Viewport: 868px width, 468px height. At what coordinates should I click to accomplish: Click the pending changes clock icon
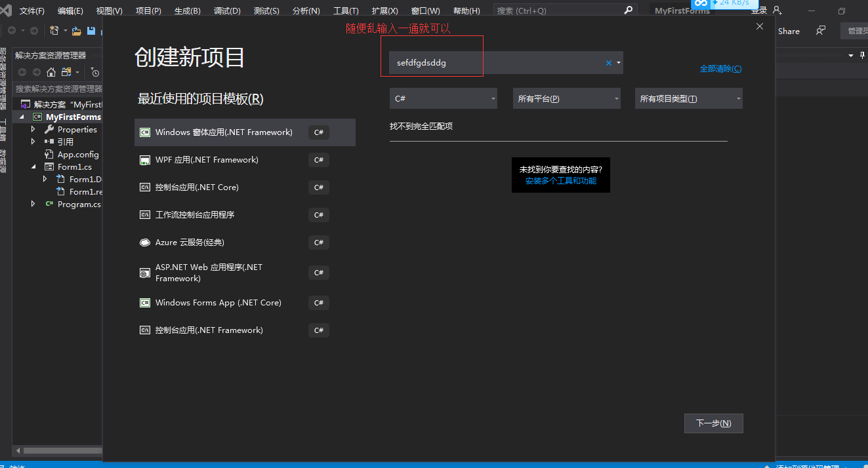[x=96, y=72]
